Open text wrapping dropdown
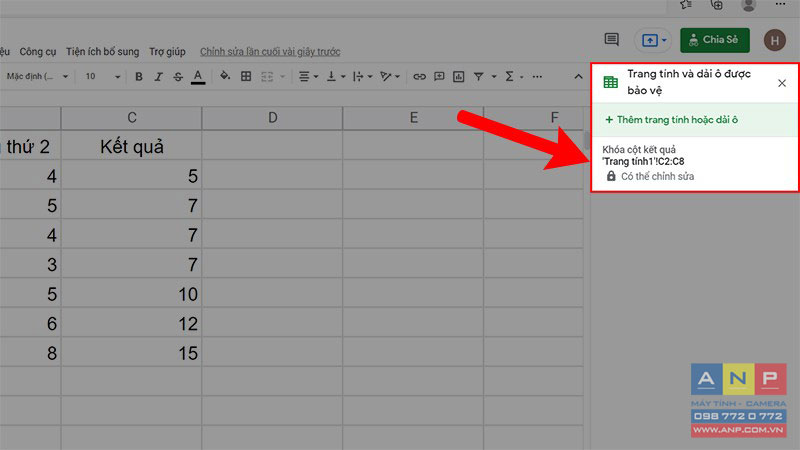This screenshot has height=450, width=800. click(x=363, y=77)
